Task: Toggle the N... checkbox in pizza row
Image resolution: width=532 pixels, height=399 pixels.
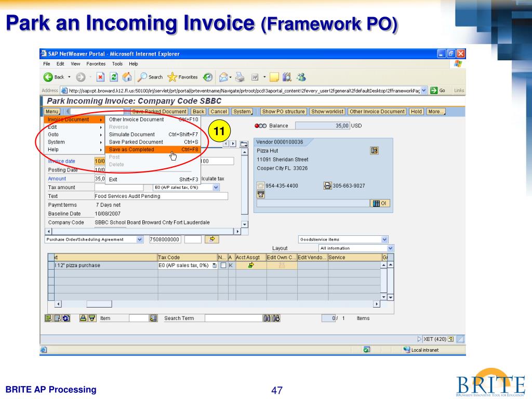Action: pyautogui.click(x=223, y=265)
